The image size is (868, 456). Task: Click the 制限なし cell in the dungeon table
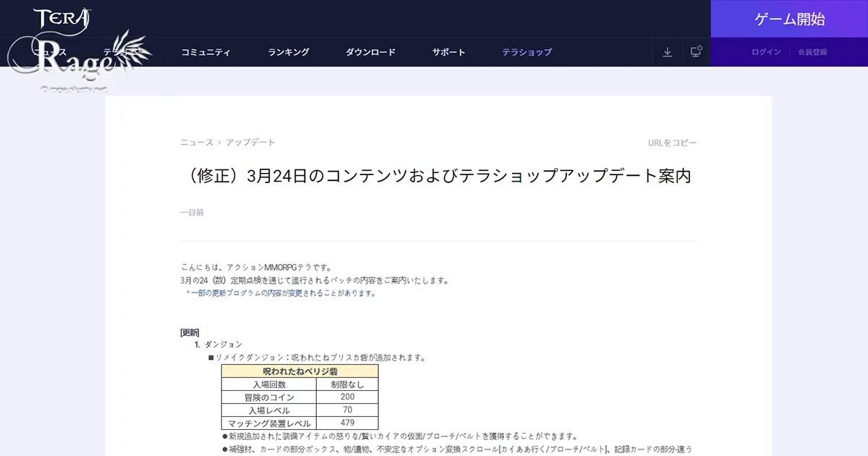pos(347,384)
